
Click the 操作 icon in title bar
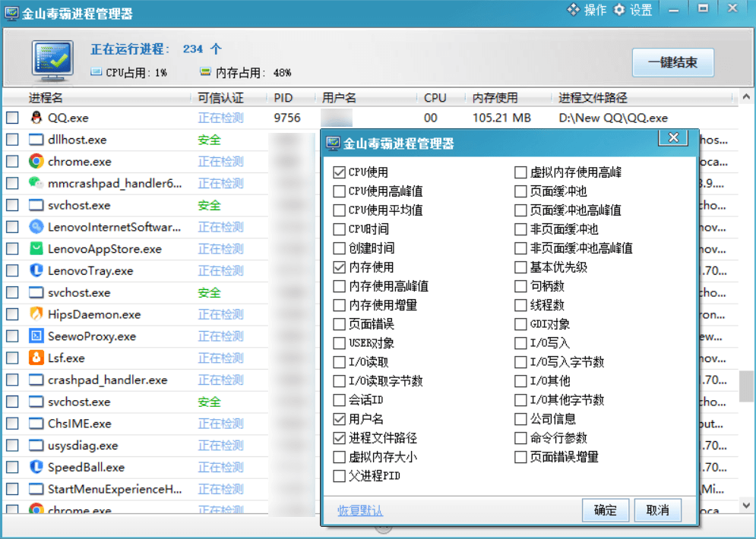[x=573, y=10]
